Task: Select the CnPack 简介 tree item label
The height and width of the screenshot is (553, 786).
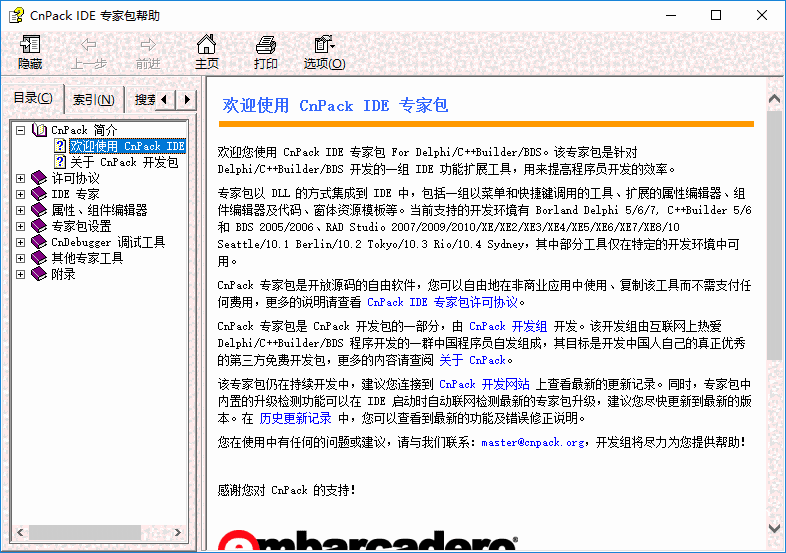Action: point(84,130)
